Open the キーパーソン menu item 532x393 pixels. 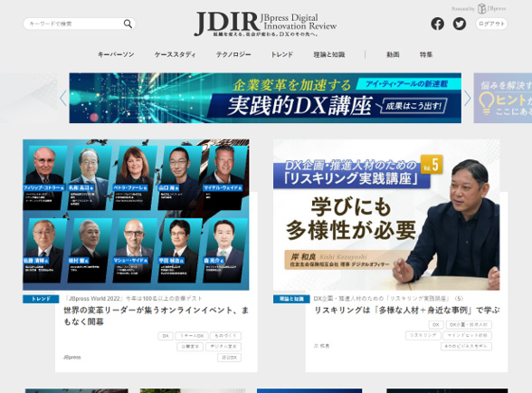coord(116,54)
